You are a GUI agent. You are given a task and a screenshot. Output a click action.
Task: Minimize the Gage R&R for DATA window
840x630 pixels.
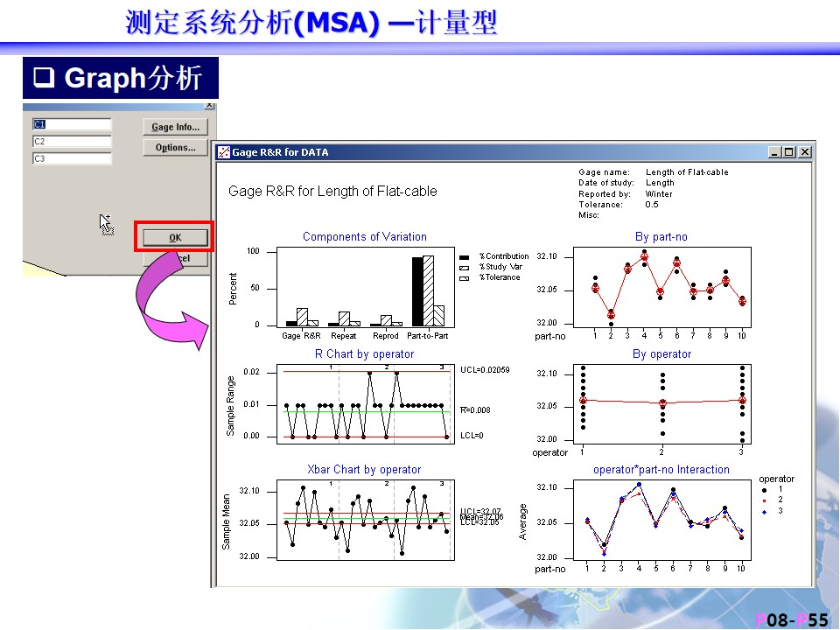pyautogui.click(x=774, y=152)
